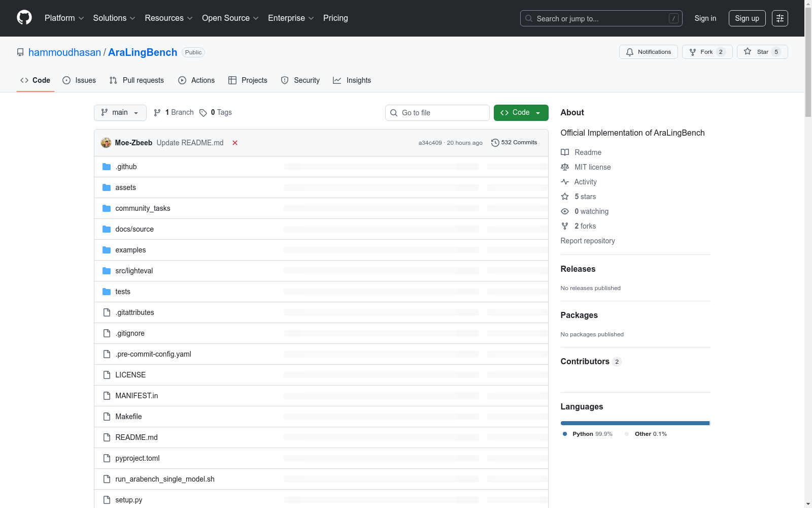Focus the Search or jump to field
This screenshot has height=508, width=812.
point(601,18)
